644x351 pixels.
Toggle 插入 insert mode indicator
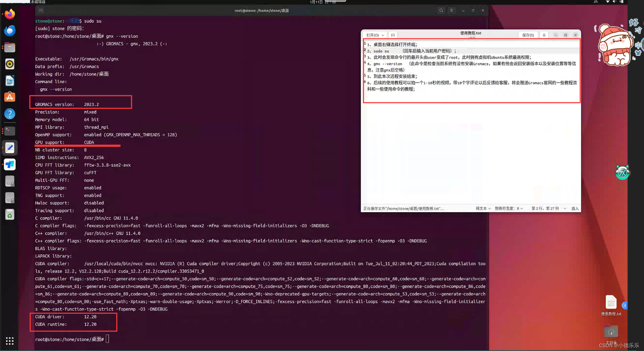coord(575,209)
